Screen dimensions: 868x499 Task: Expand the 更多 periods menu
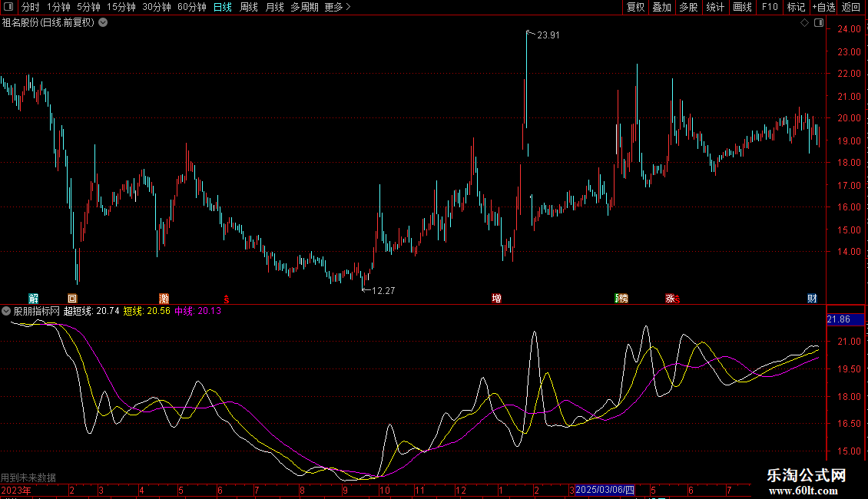pos(337,7)
